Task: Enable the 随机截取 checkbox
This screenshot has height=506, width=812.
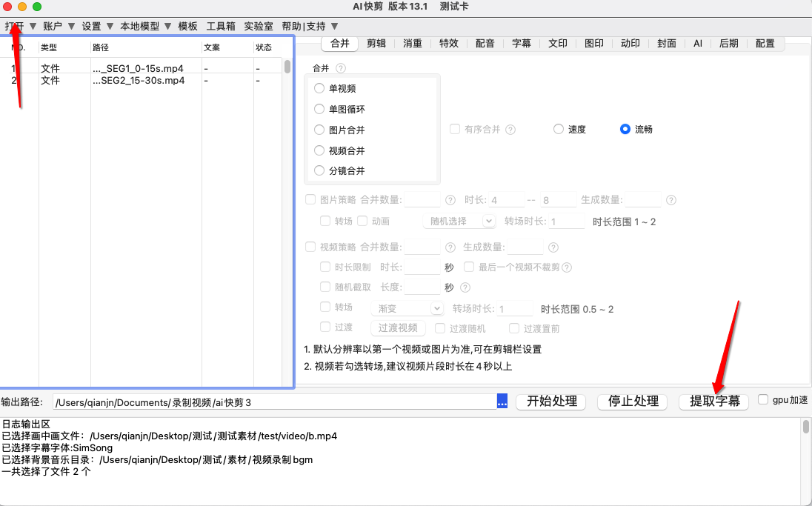Action: (325, 287)
